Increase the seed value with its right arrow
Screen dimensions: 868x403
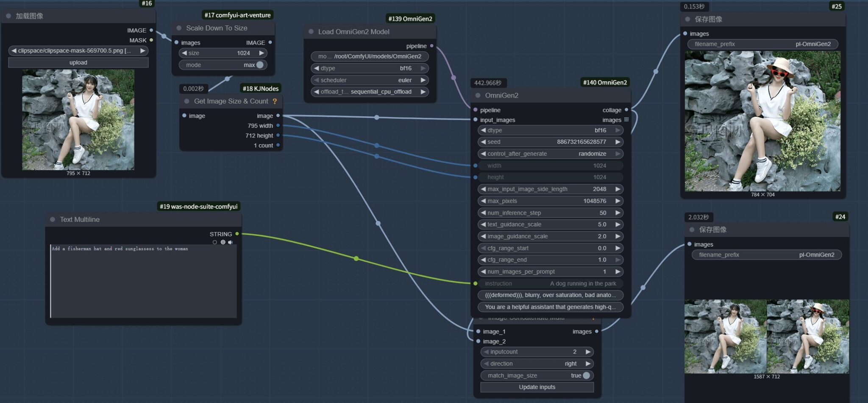(618, 142)
